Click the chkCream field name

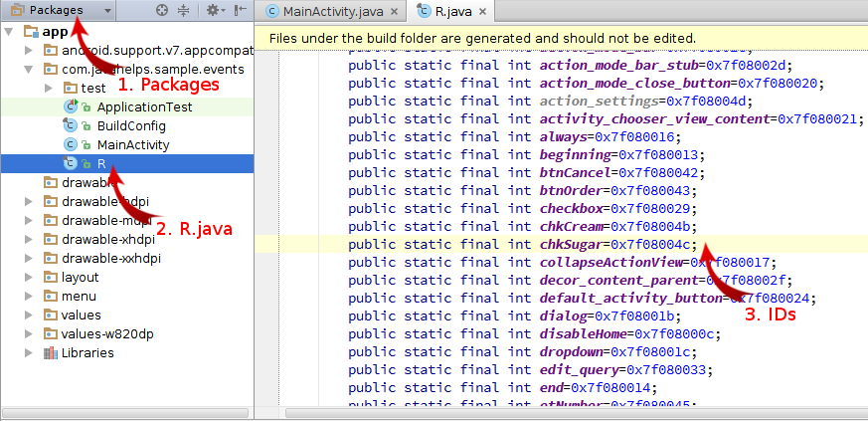pos(574,227)
